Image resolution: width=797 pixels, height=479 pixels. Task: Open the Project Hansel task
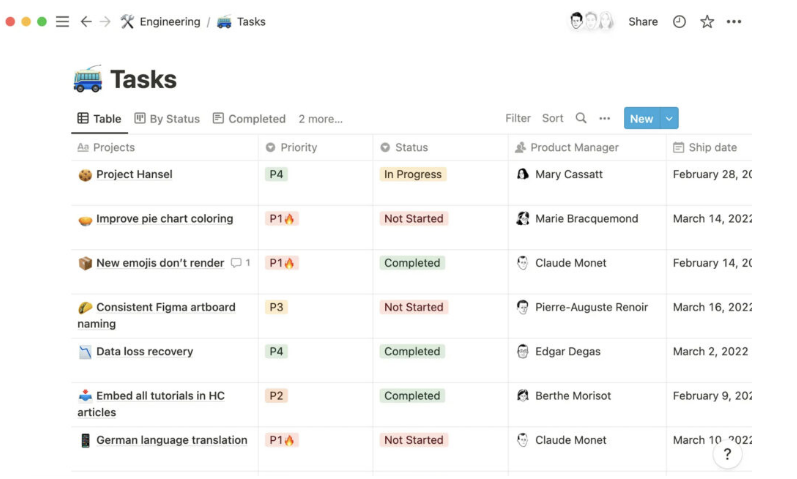click(134, 174)
